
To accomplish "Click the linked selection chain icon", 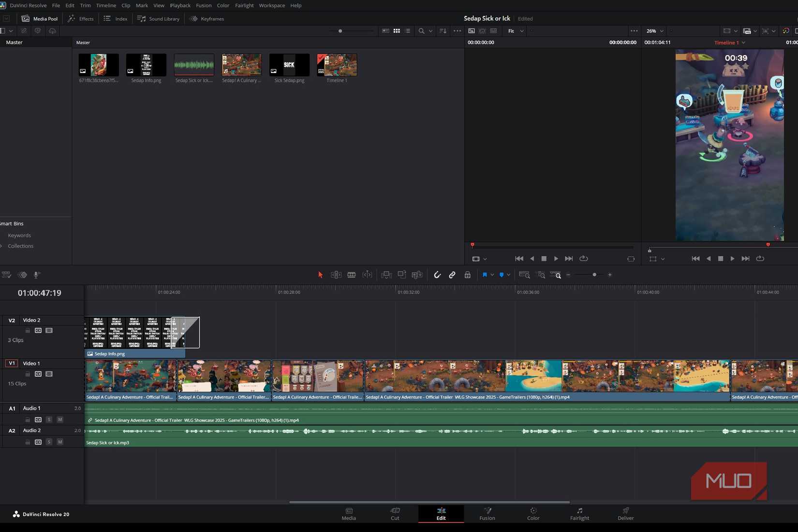I will [452, 275].
